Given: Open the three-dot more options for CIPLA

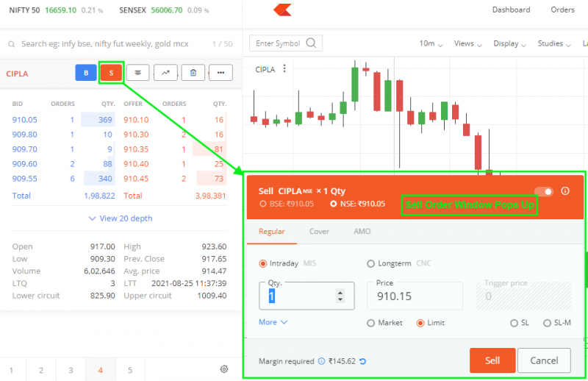Looking at the screenshot, I should 220,73.
